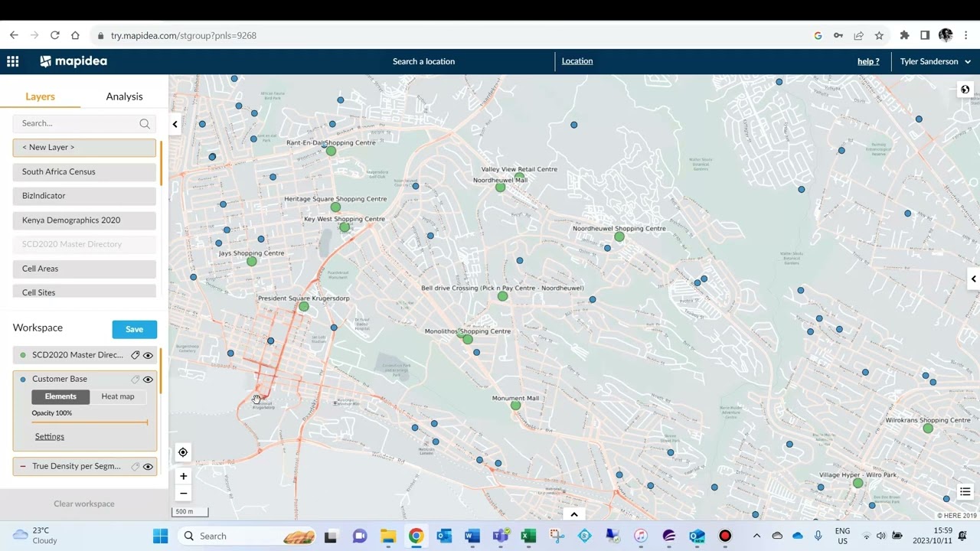Select Cell Areas layer
Screen dimensions: 980x551
coord(84,269)
